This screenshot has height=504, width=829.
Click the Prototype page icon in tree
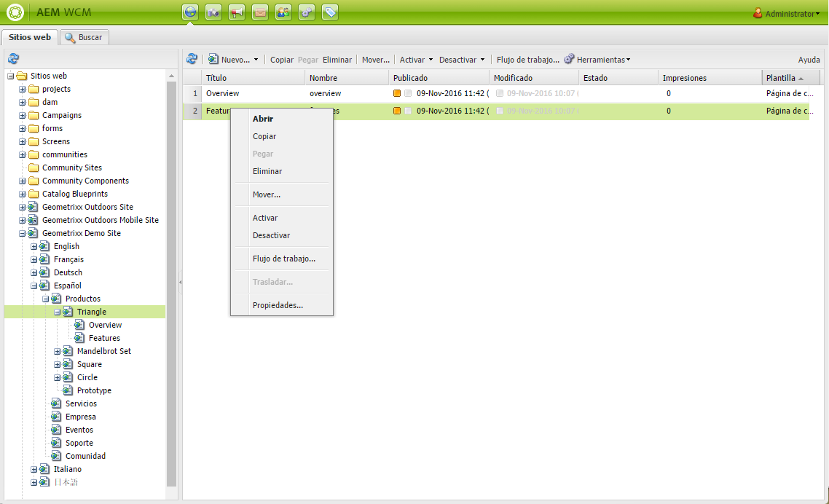pos(68,390)
